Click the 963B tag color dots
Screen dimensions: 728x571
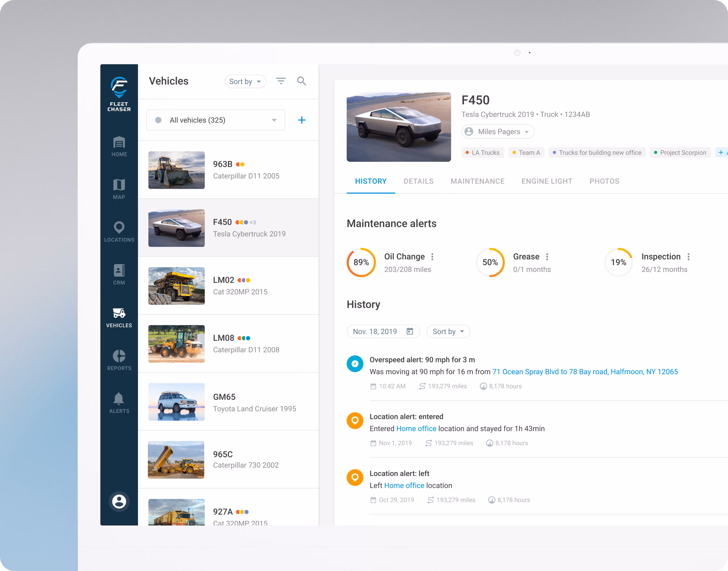point(240,164)
